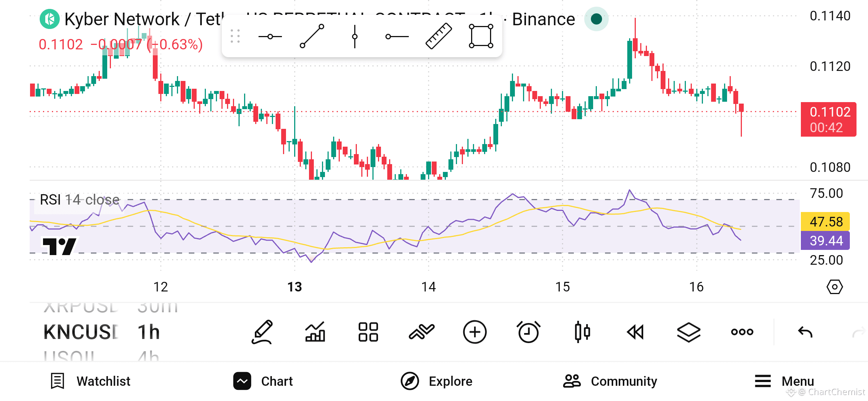The image size is (868, 401).
Task: Change candlestick chart type
Action: coord(582,332)
